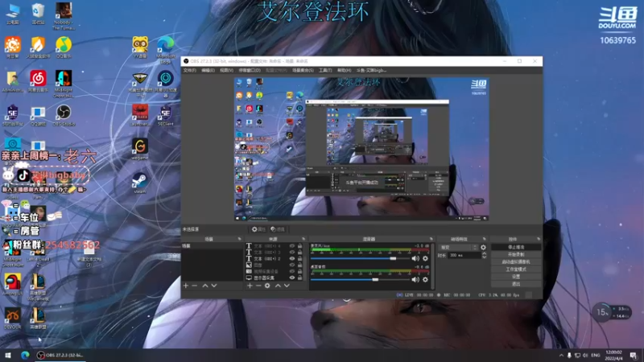Viewport: 644px width, 362px height.
Task: Undock the 来源 panel via header icon
Action: coord(303,239)
